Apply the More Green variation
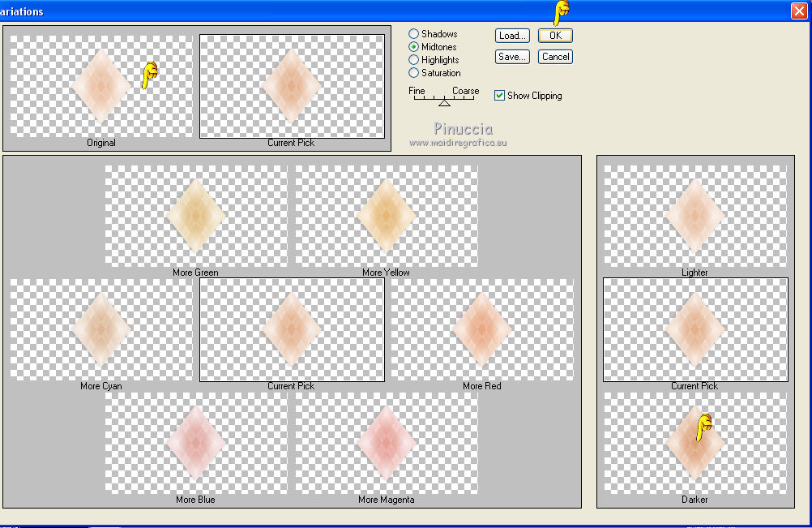This screenshot has width=812, height=528. coord(196,215)
